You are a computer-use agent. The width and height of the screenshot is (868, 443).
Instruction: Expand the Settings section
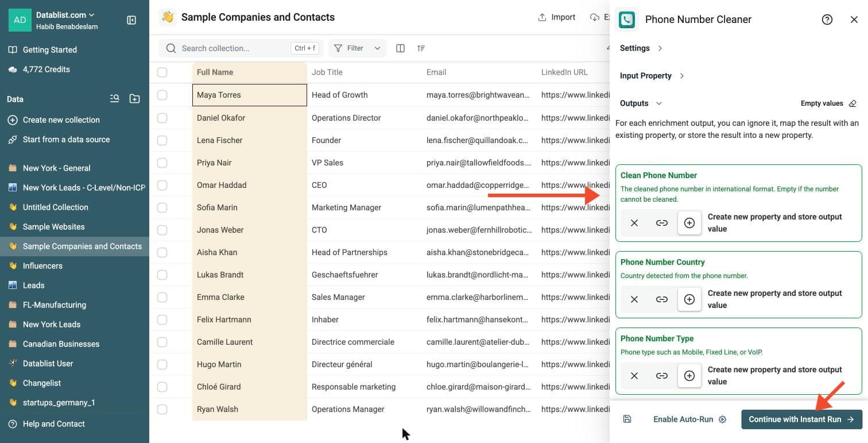tap(641, 48)
